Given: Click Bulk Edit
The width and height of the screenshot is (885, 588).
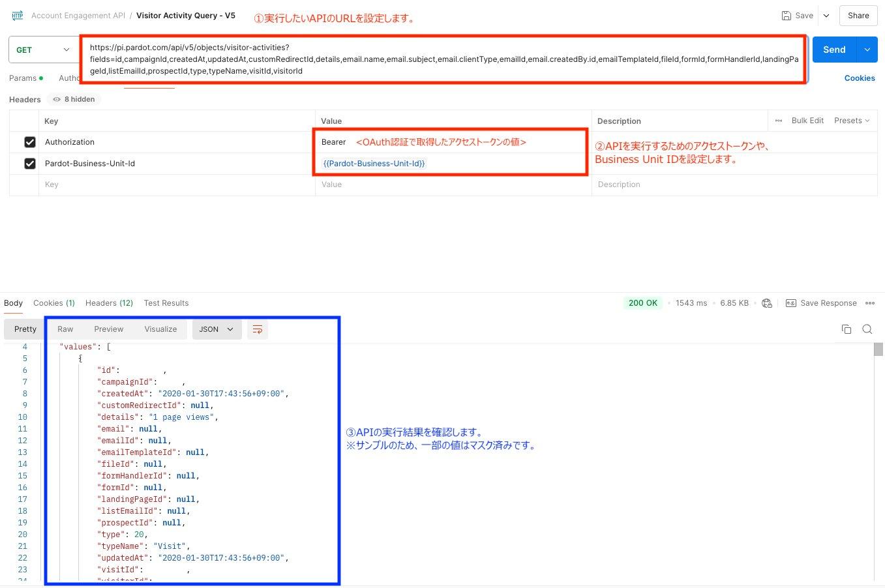Looking at the screenshot, I should pos(807,121).
